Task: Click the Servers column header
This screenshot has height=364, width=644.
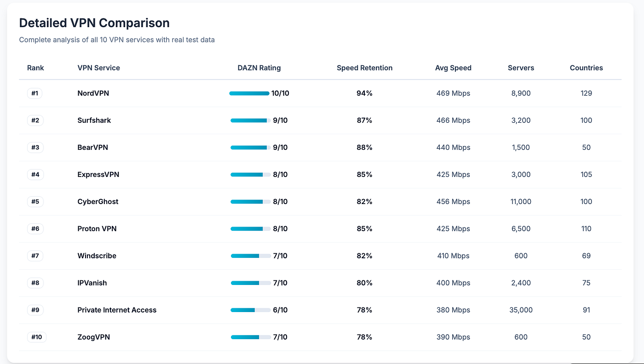Action: (x=521, y=68)
